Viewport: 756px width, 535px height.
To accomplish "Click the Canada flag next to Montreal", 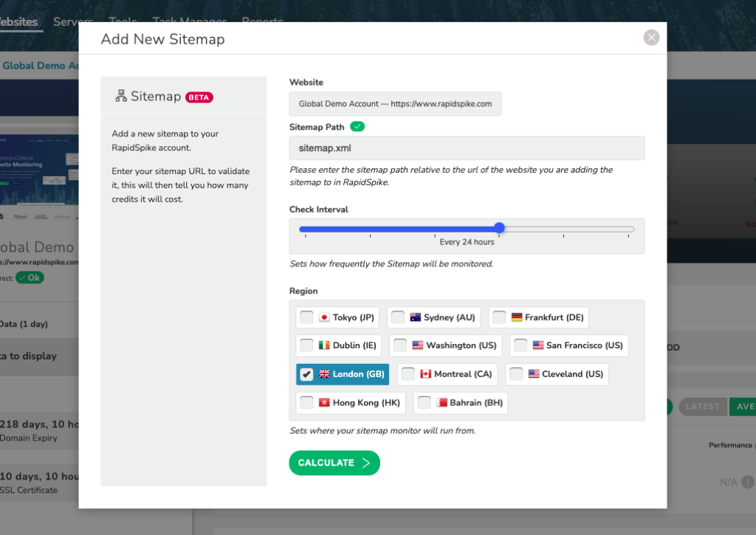I will coord(425,374).
